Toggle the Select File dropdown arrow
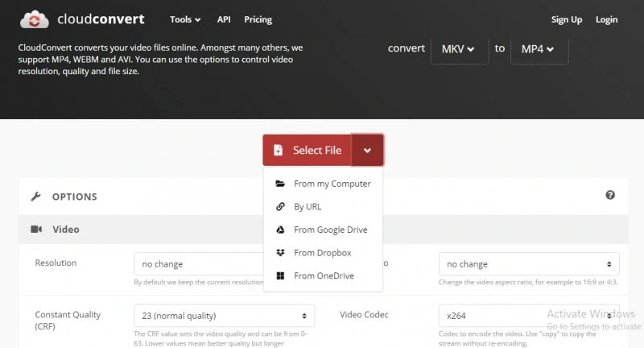 pos(367,151)
